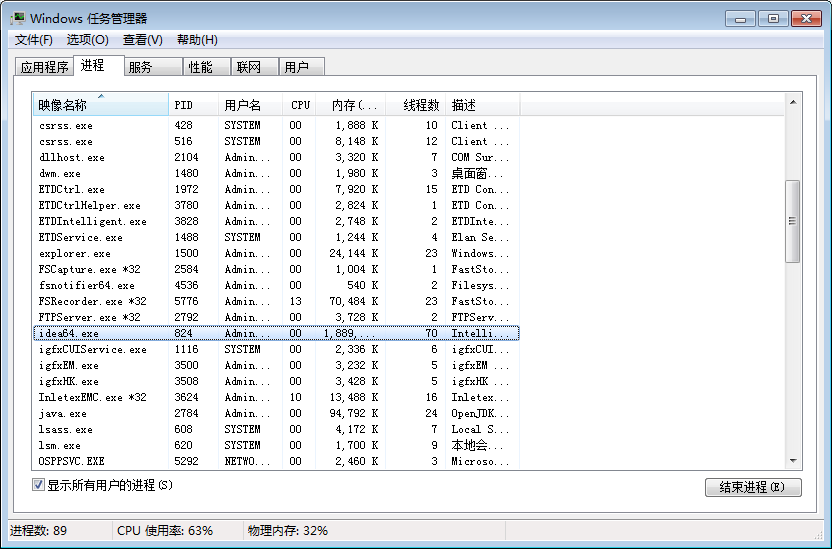
Task: Toggle 显示所有用户的进程 checkbox
Action: [38, 485]
